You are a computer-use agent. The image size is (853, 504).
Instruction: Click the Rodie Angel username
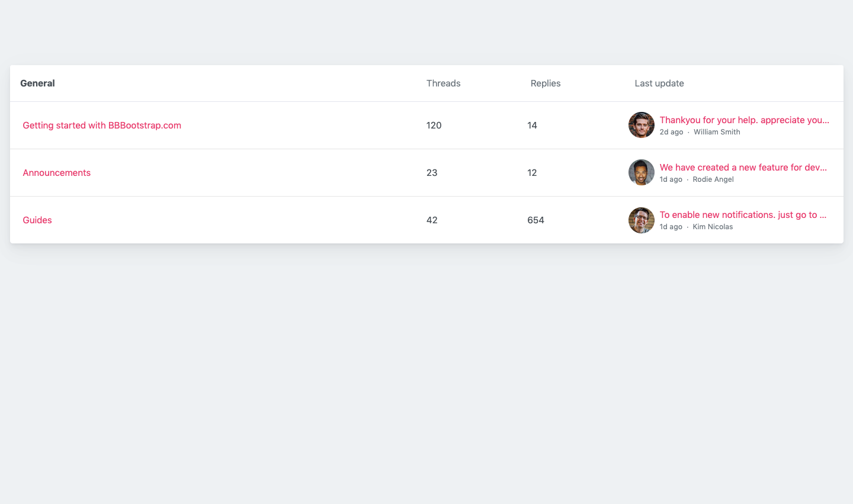click(x=713, y=179)
